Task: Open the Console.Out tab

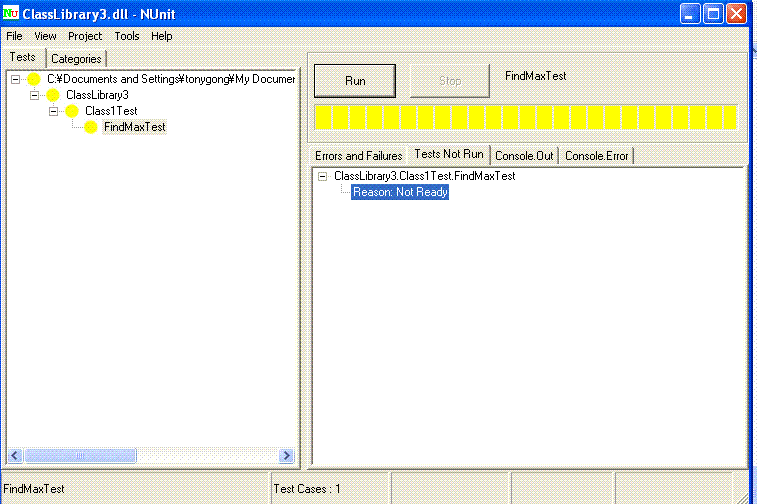Action: point(524,156)
